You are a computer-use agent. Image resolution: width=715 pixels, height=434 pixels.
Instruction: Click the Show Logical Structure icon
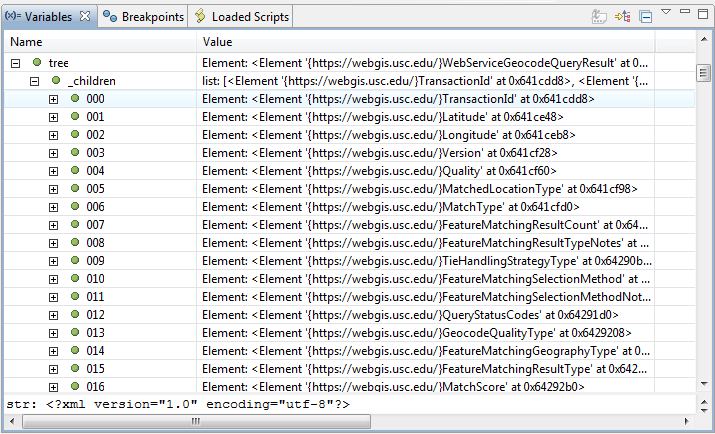tap(622, 17)
